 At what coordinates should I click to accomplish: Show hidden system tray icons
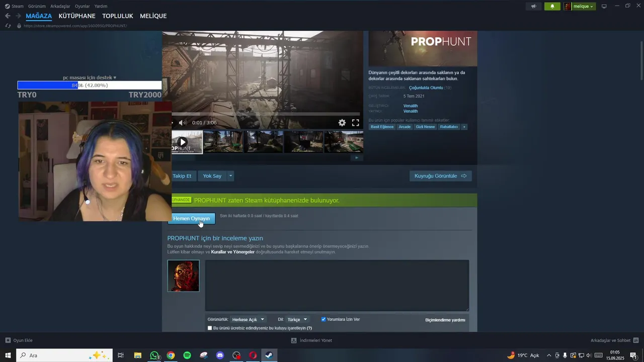tap(548, 355)
